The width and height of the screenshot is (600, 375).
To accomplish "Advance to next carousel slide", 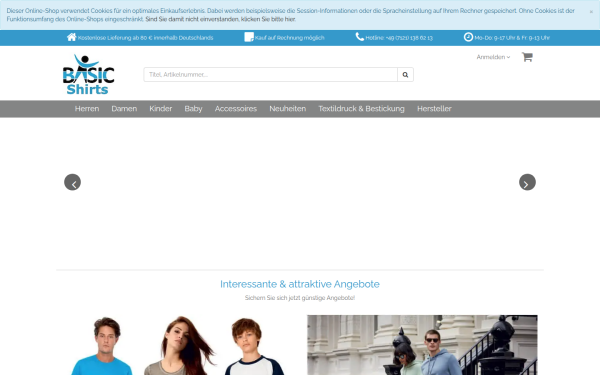I will 527,182.
